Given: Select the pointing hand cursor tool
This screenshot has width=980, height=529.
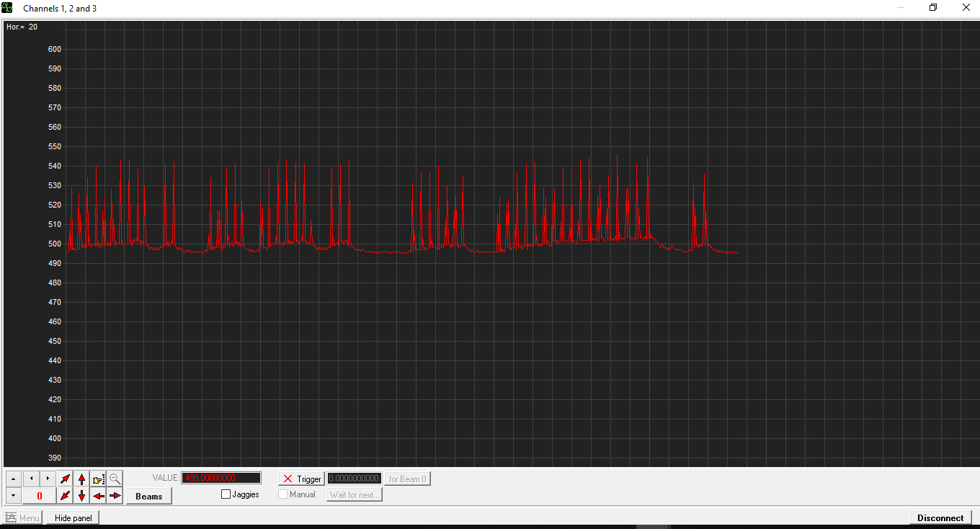Looking at the screenshot, I should pos(99,479).
